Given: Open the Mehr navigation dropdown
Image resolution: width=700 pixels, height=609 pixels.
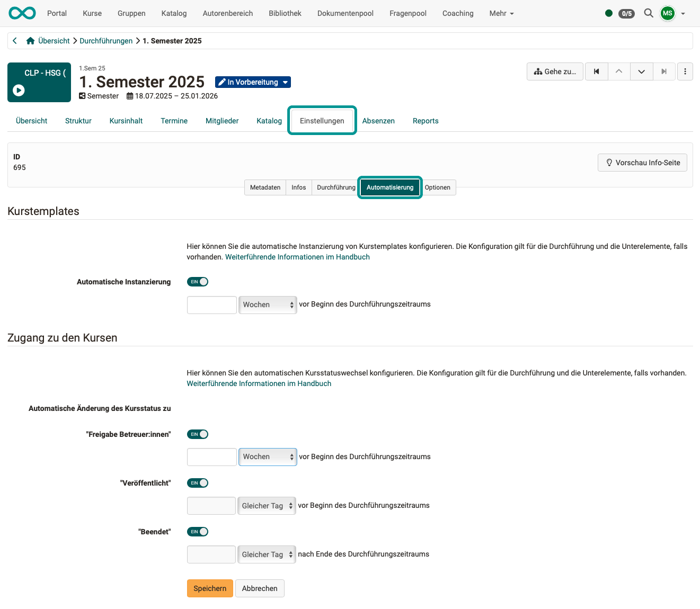Looking at the screenshot, I should (x=500, y=13).
